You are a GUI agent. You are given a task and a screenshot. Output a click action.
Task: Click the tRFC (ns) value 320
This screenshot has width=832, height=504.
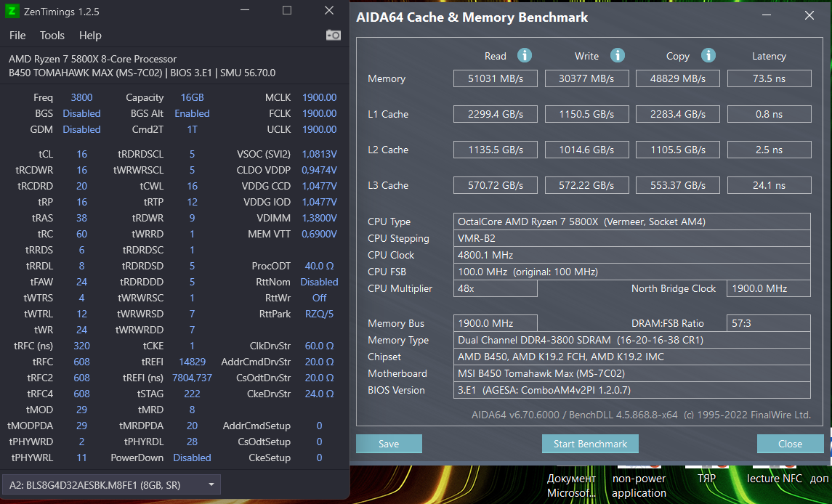[81, 346]
